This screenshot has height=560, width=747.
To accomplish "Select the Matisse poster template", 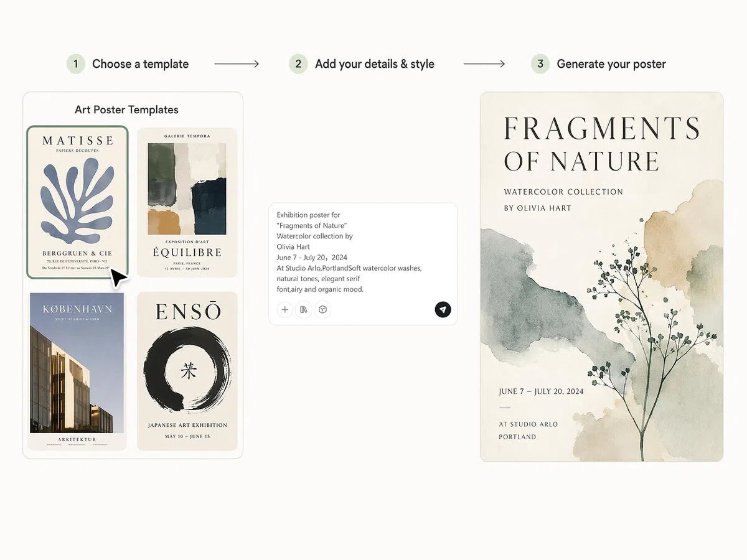I will (x=78, y=203).
